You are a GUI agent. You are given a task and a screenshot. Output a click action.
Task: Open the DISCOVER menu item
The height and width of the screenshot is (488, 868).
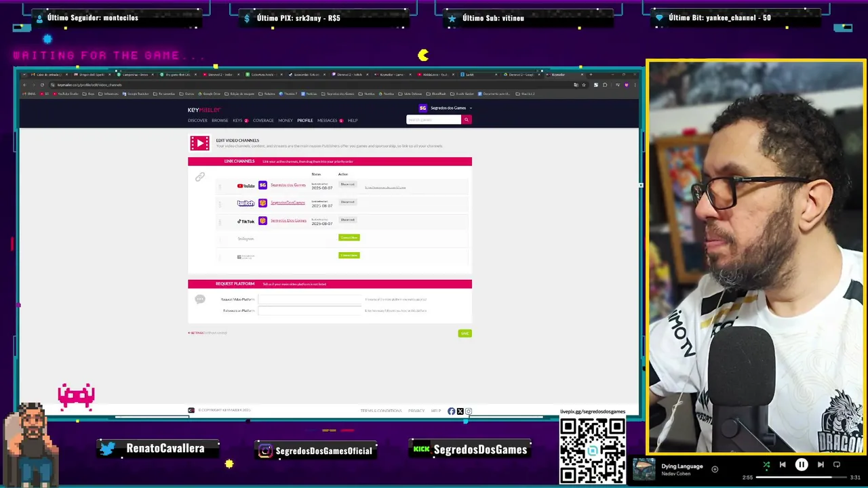click(197, 121)
